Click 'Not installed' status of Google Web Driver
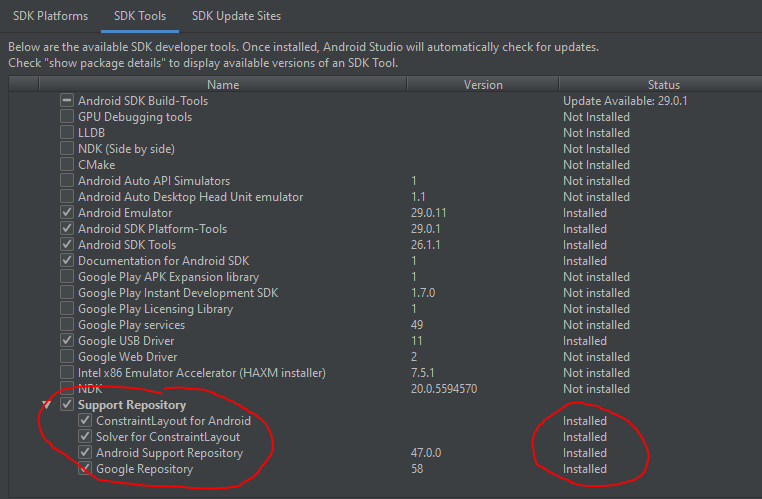Viewport: 762px width, 499px height. tap(596, 357)
